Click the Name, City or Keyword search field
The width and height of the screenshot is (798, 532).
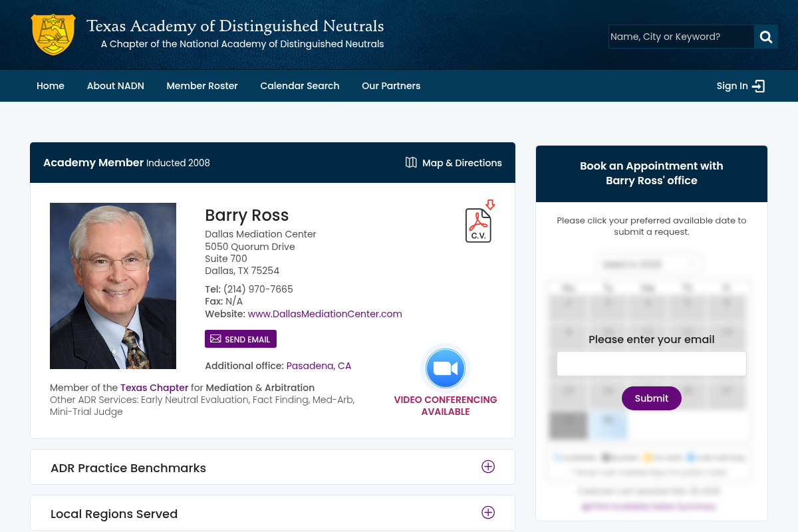coord(680,37)
